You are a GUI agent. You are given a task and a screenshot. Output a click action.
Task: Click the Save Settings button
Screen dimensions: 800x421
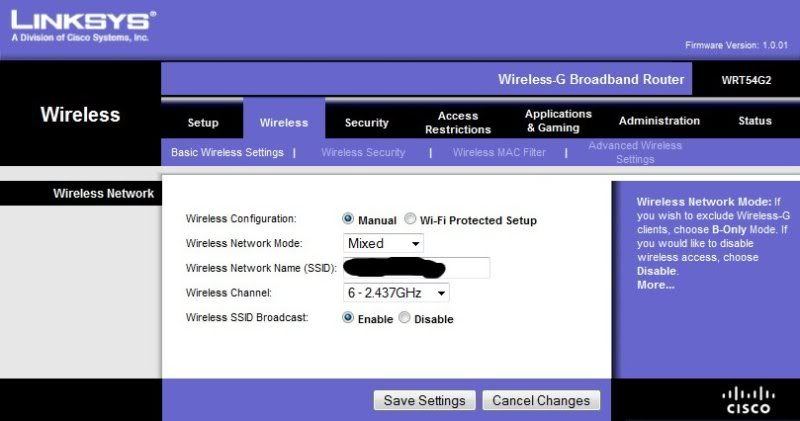tap(424, 401)
